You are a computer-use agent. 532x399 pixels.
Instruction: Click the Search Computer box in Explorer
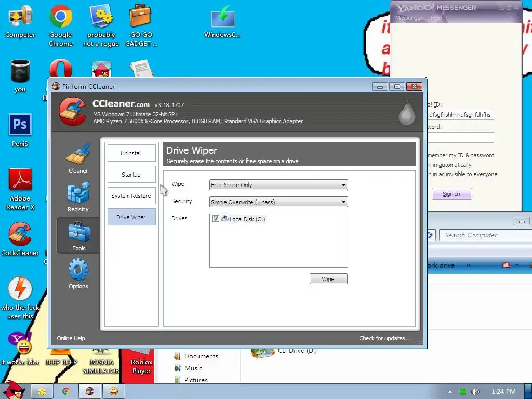486,235
